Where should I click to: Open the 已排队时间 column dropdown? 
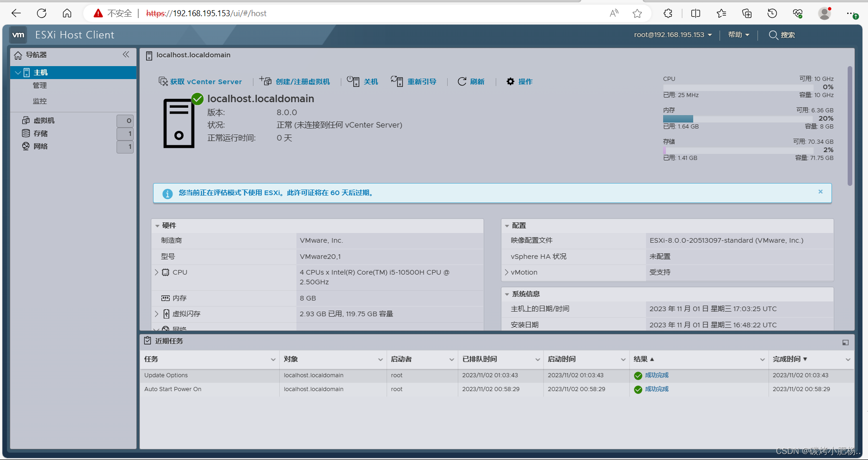537,360
